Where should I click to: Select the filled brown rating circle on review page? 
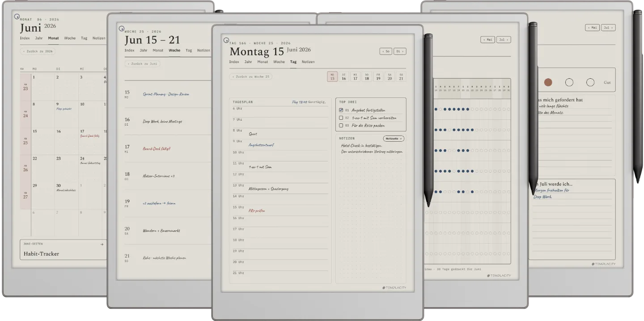548,82
